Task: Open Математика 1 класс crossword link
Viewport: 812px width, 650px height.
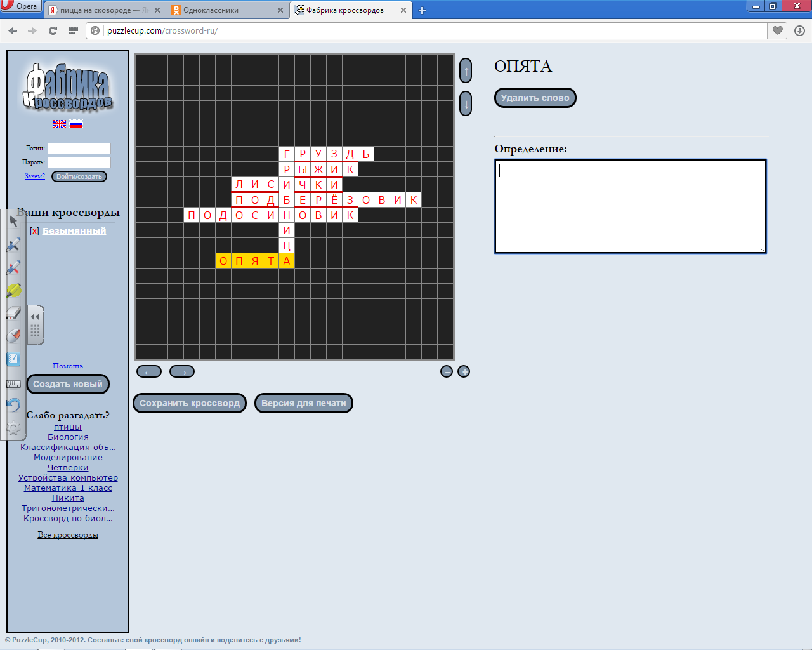Action: coord(68,488)
